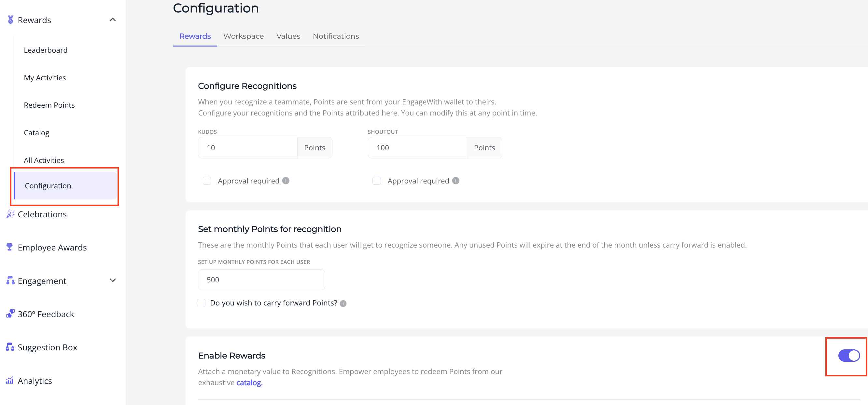The width and height of the screenshot is (868, 405).
Task: Click the Kudos points input field
Action: (x=248, y=147)
